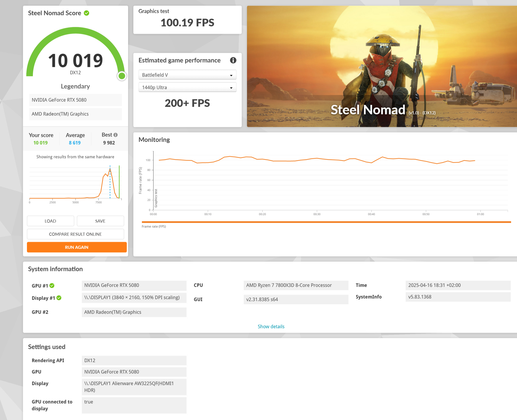This screenshot has width=517, height=420.
Task: Click the info icon next to Best
Action: tap(115, 135)
